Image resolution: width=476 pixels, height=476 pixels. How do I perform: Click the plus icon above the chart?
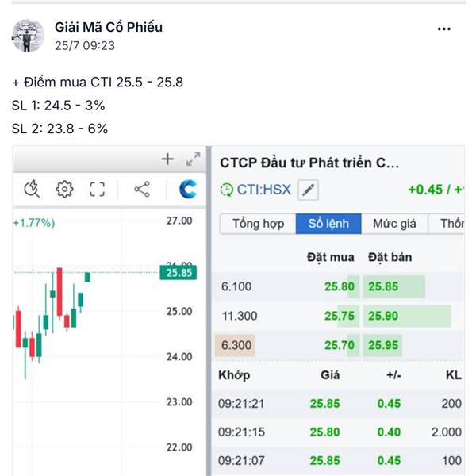[167, 159]
